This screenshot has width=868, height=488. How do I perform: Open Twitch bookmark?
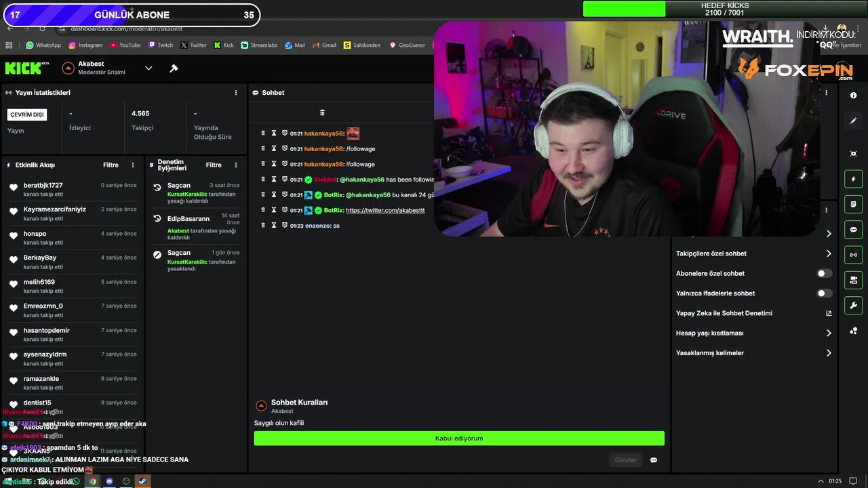tap(161, 45)
